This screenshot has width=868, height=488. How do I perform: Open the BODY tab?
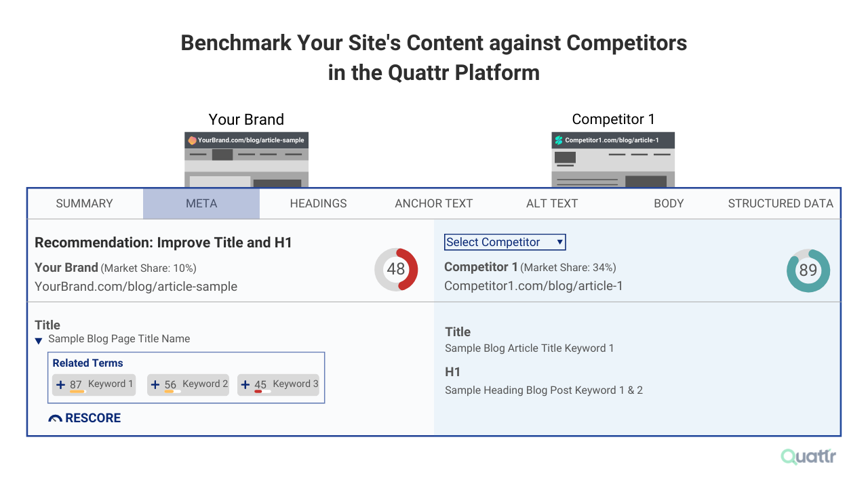pyautogui.click(x=669, y=203)
